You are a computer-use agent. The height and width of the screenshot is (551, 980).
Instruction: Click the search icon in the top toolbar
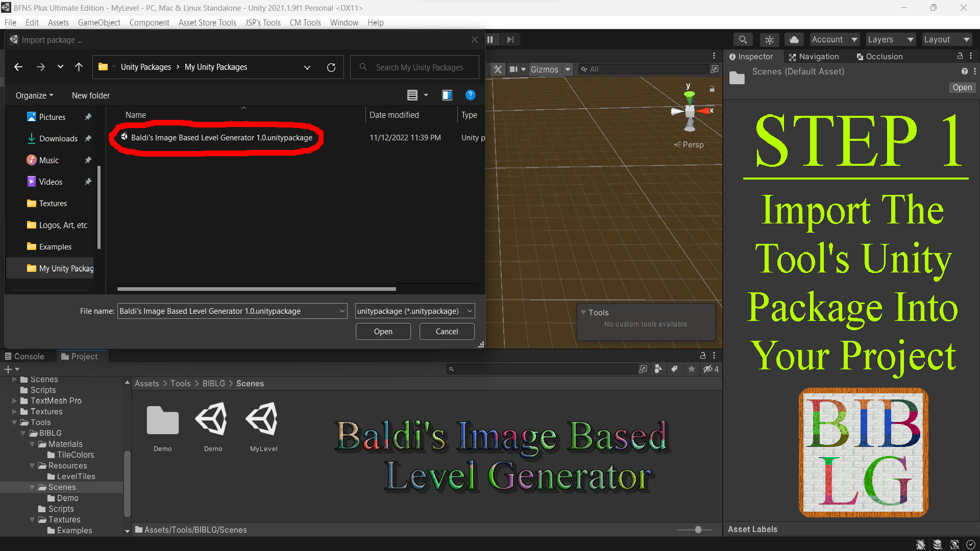(x=743, y=39)
